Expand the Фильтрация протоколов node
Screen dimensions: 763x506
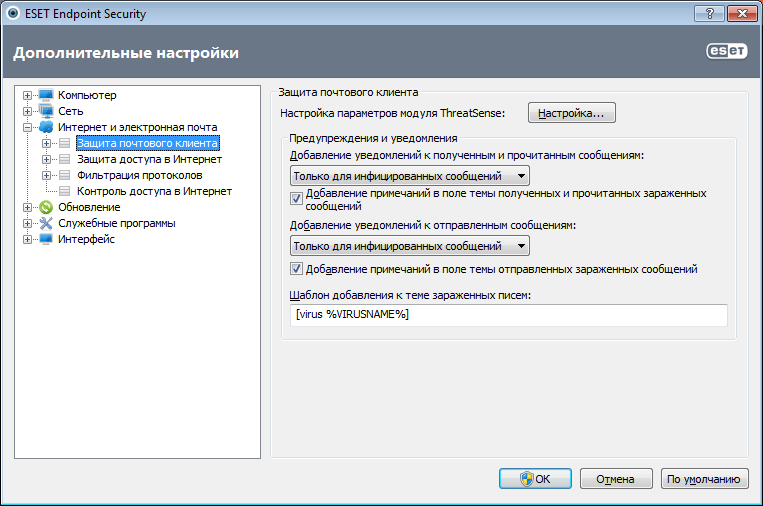[46, 176]
